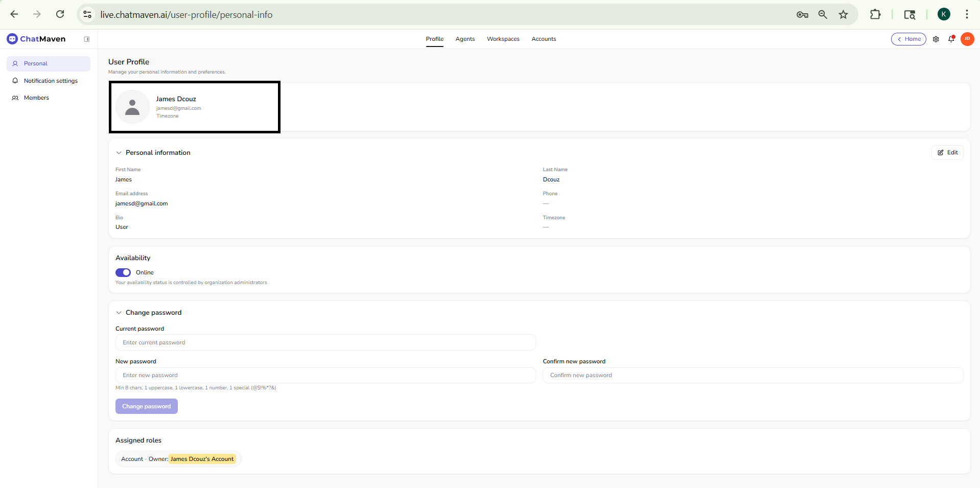Click the Notification settings bell icon
980x488 pixels.
pos(15,81)
